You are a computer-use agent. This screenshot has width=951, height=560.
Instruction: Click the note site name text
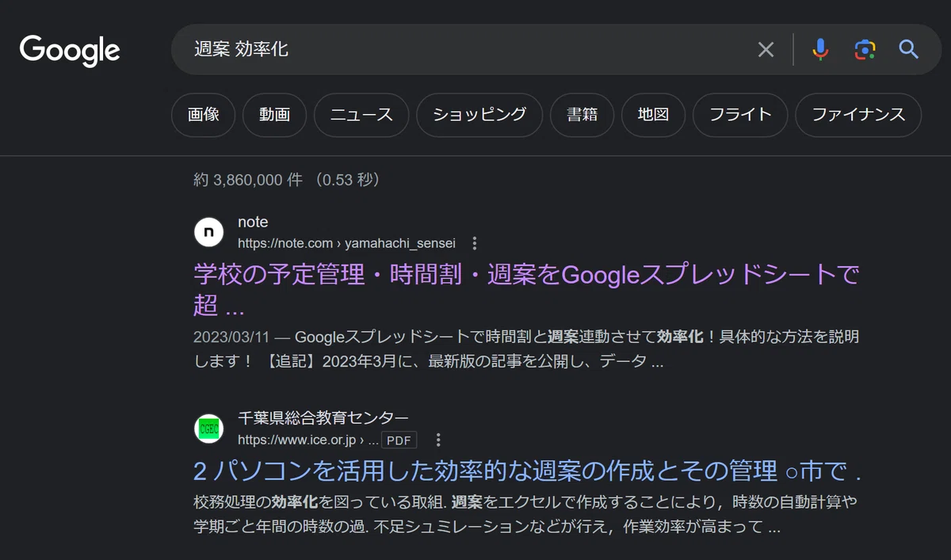pos(253,223)
